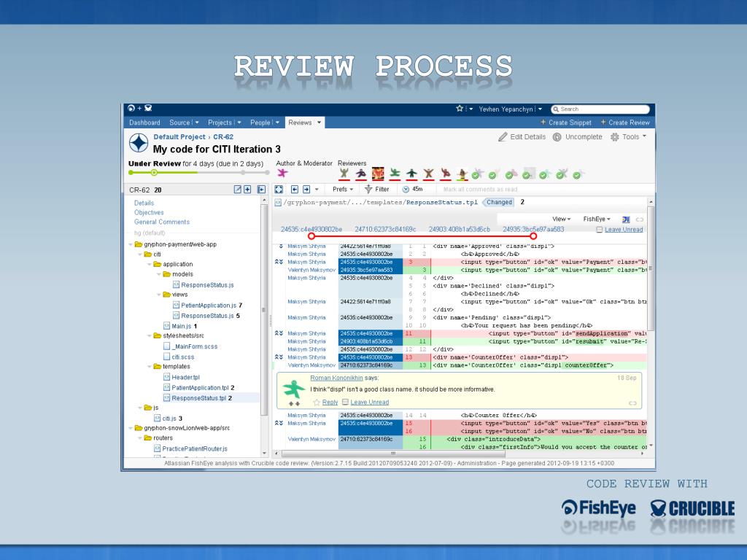Select revision 24710:62373c84169c
747x560 pixels.
coord(385,230)
